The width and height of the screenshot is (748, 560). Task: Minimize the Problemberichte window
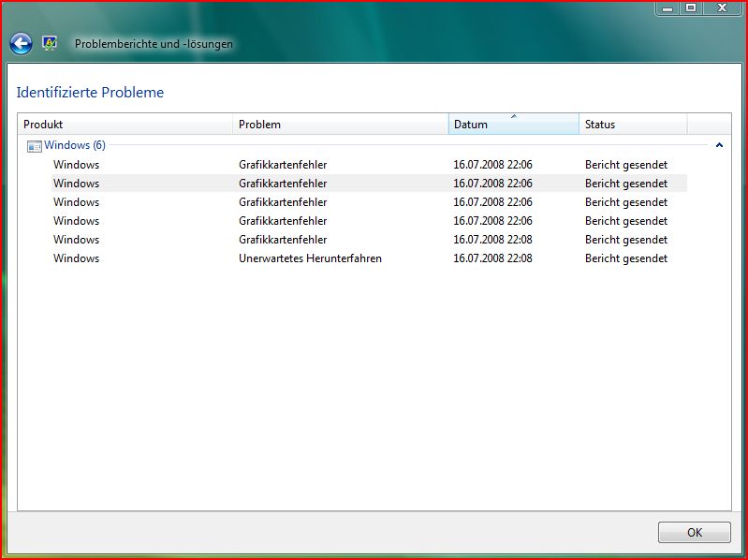click(x=667, y=7)
